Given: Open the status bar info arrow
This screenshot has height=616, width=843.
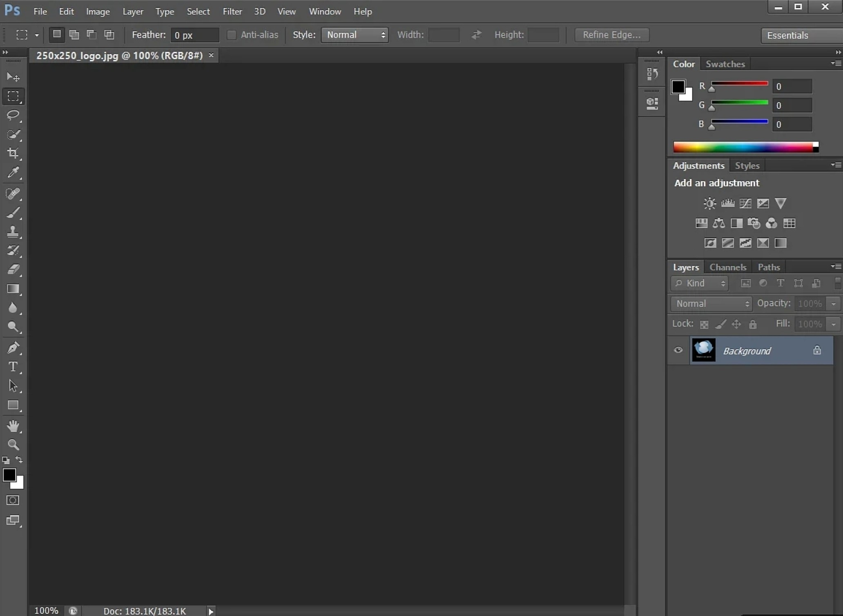Looking at the screenshot, I should (x=211, y=611).
